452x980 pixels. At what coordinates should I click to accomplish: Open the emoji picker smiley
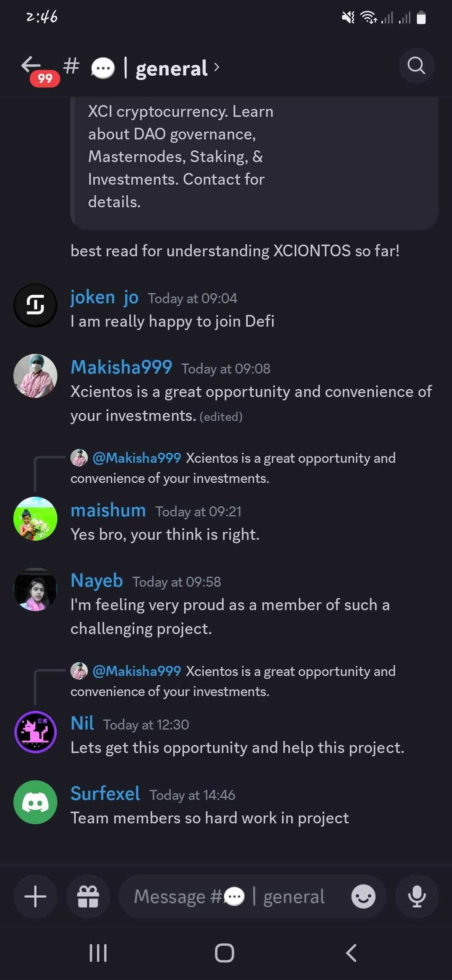coord(363,897)
